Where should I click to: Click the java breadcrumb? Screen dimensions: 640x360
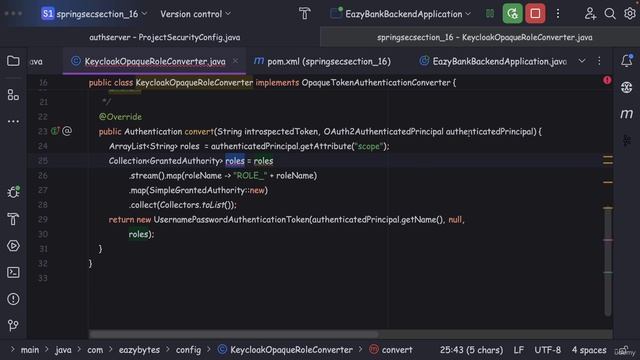tap(63, 350)
